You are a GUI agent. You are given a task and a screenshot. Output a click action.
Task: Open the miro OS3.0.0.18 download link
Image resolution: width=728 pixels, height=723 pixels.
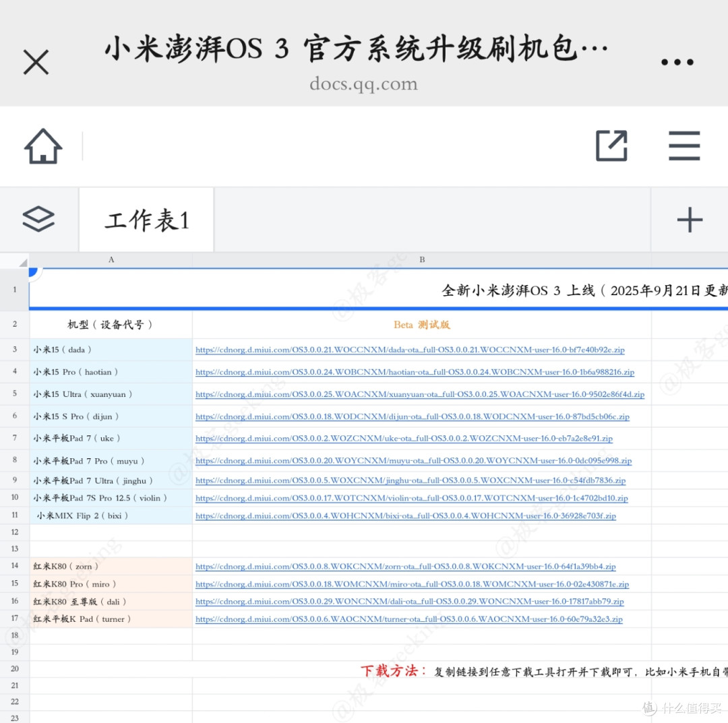pos(413,584)
